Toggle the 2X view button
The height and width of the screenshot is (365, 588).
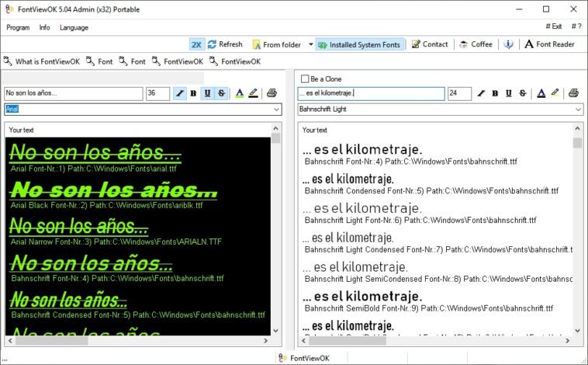point(196,45)
